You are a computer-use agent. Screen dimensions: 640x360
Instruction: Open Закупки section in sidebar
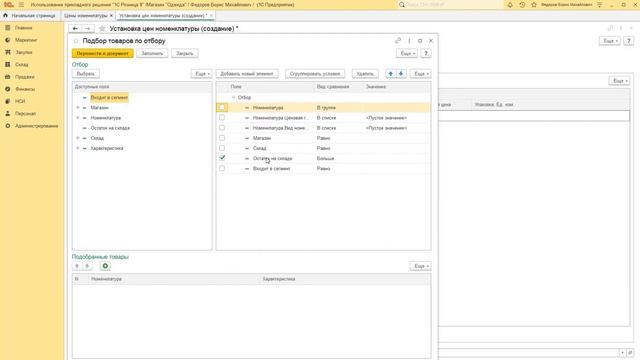point(23,52)
